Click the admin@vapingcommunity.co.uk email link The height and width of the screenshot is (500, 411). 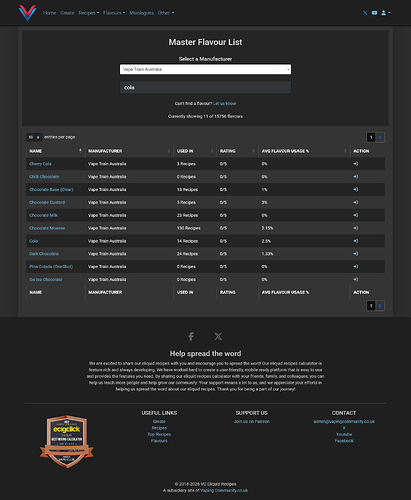click(344, 421)
